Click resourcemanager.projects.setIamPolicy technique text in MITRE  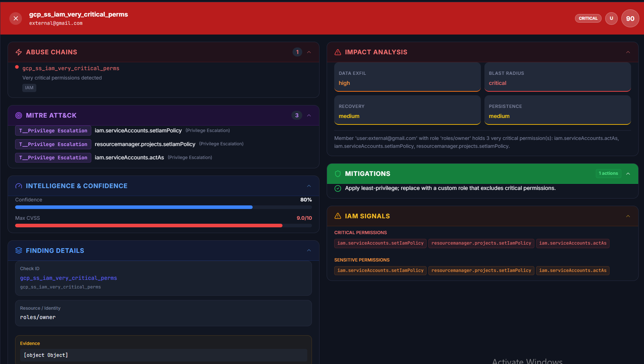145,144
